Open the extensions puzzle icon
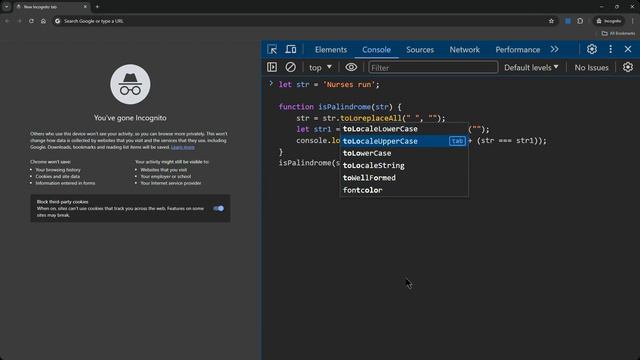The image size is (640, 360). pyautogui.click(x=580, y=21)
